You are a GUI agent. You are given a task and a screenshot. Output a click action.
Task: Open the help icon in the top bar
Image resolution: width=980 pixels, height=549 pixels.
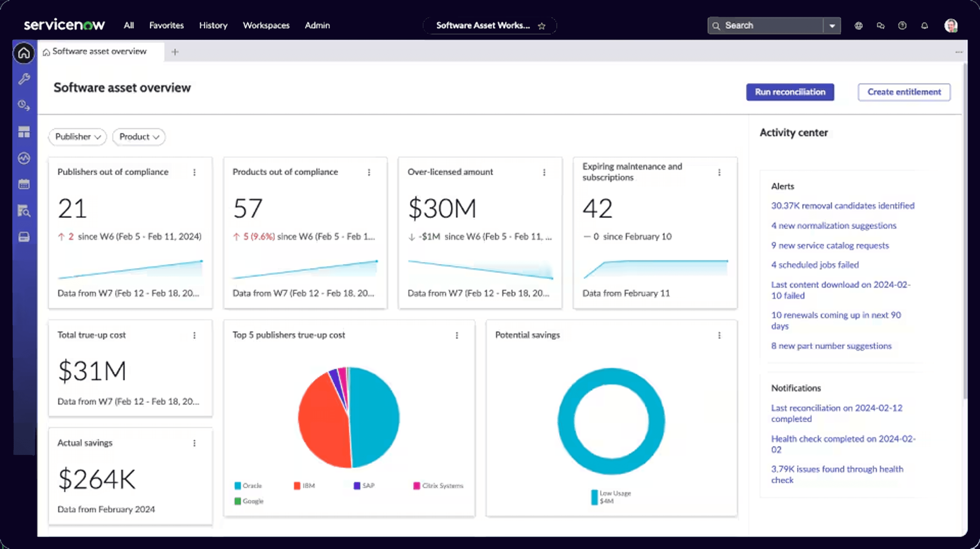click(x=902, y=26)
